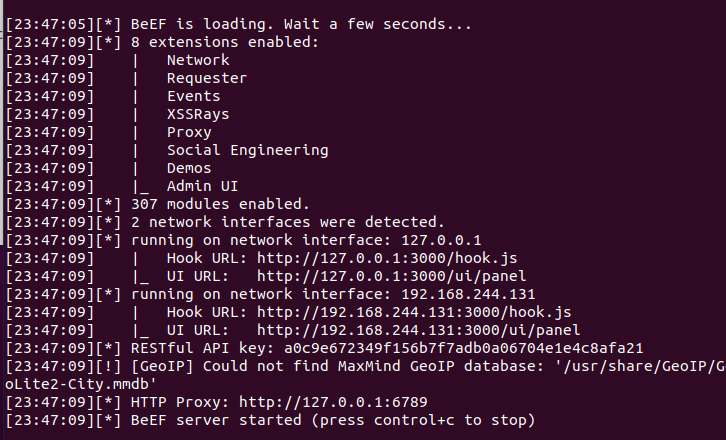Click the Requester extension entry
The height and width of the screenshot is (440, 726).
tap(206, 78)
